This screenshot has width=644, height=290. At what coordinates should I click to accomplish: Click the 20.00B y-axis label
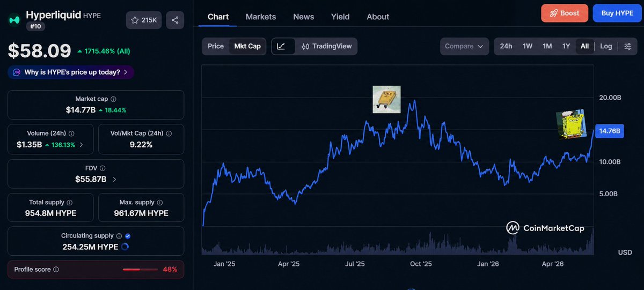coord(610,98)
